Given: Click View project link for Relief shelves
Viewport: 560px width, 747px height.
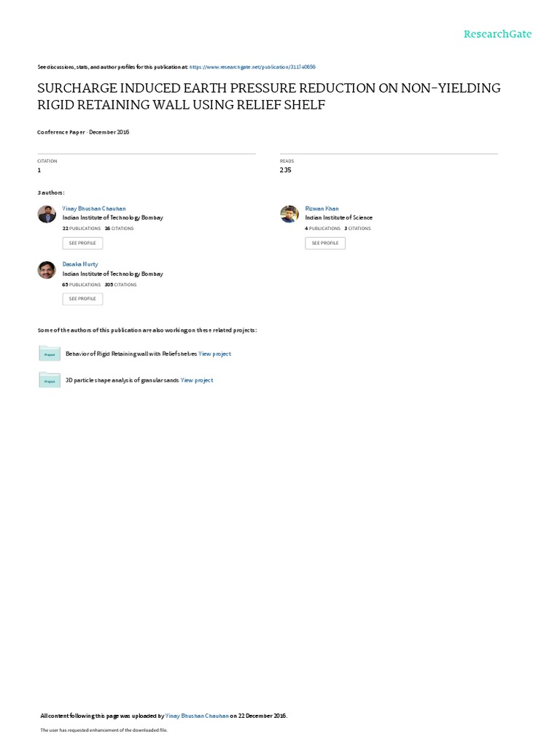Looking at the screenshot, I should click(215, 354).
